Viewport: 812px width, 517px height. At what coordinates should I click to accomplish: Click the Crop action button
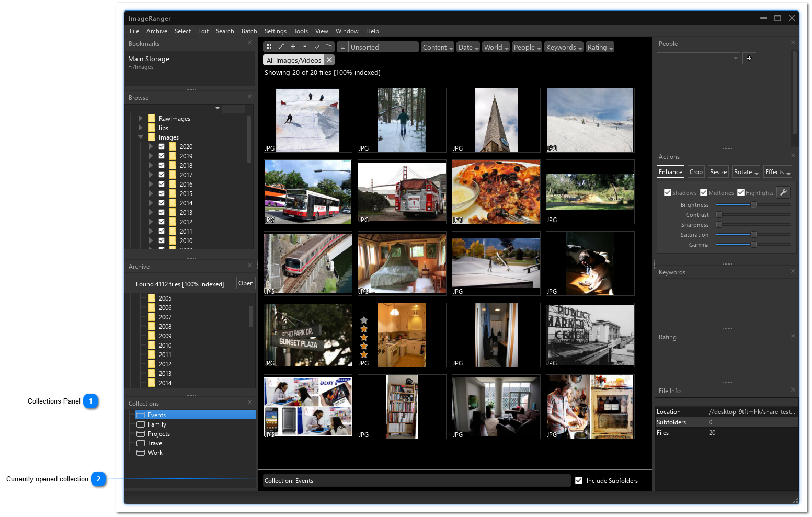pos(696,172)
